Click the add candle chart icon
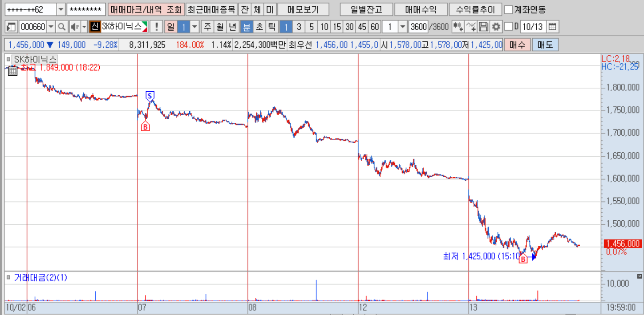Image resolution: width=644 pixels, height=315 pixels. 458,27
